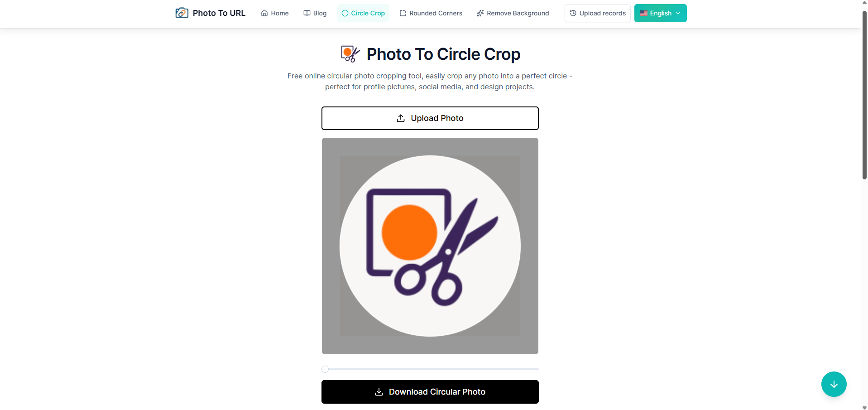Click the Home house icon
This screenshot has width=868, height=410.
click(264, 13)
